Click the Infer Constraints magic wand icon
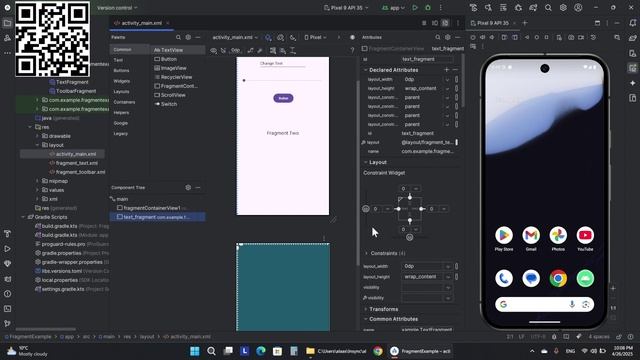640x360 pixels. (x=260, y=51)
